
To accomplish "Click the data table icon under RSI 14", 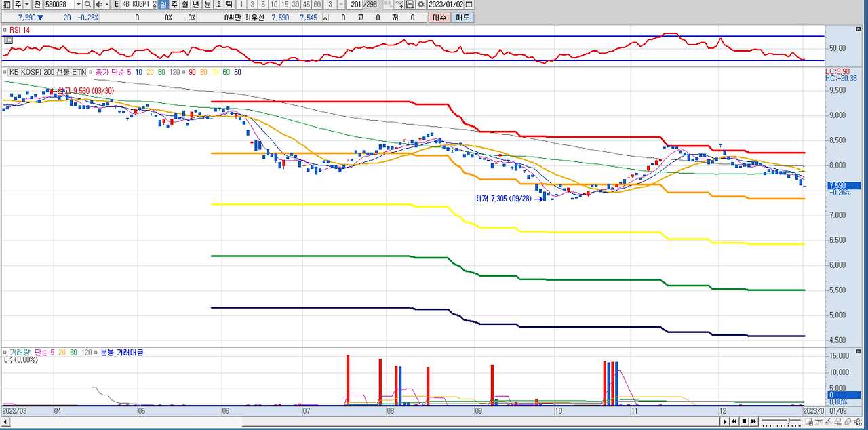I will [x=8, y=40].
